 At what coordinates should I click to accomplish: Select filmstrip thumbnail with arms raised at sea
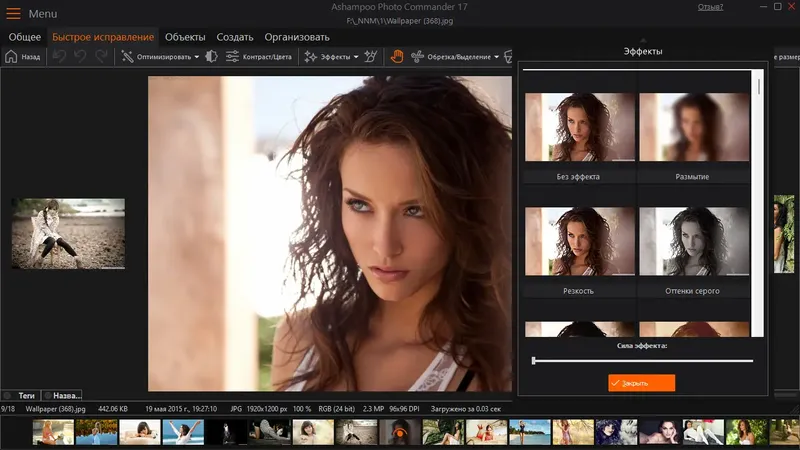tap(183, 432)
